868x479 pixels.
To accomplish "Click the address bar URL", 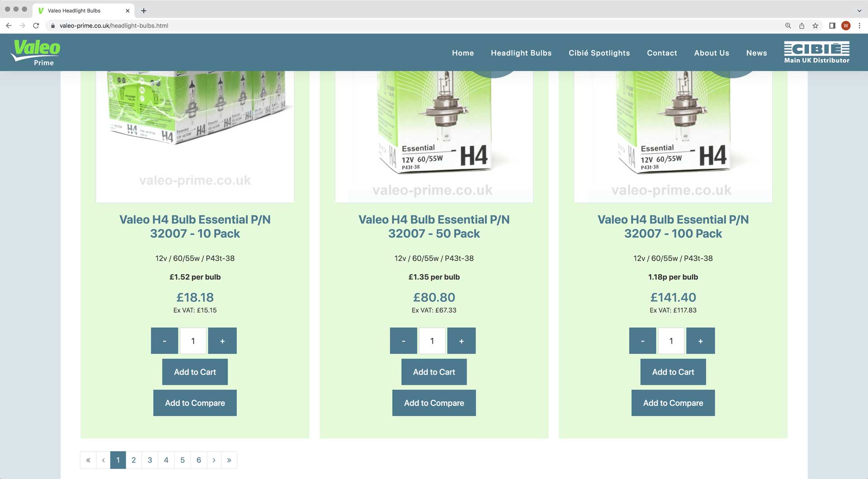I will (x=114, y=26).
